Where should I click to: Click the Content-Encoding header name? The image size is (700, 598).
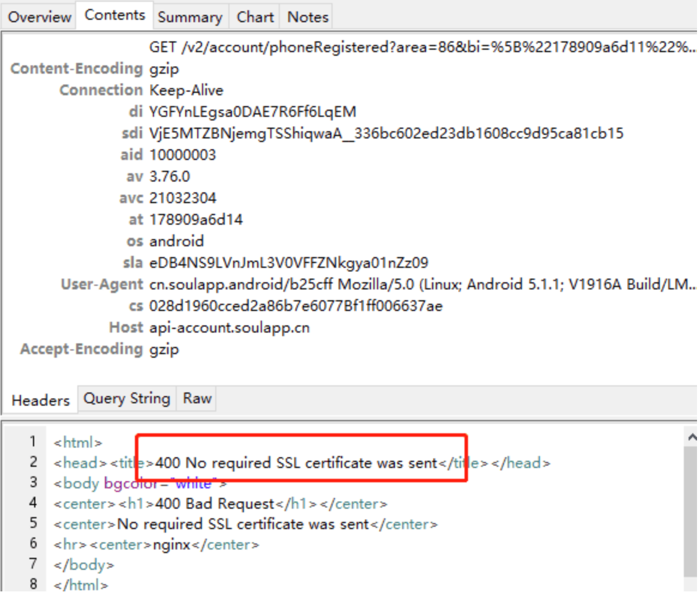[76, 68]
